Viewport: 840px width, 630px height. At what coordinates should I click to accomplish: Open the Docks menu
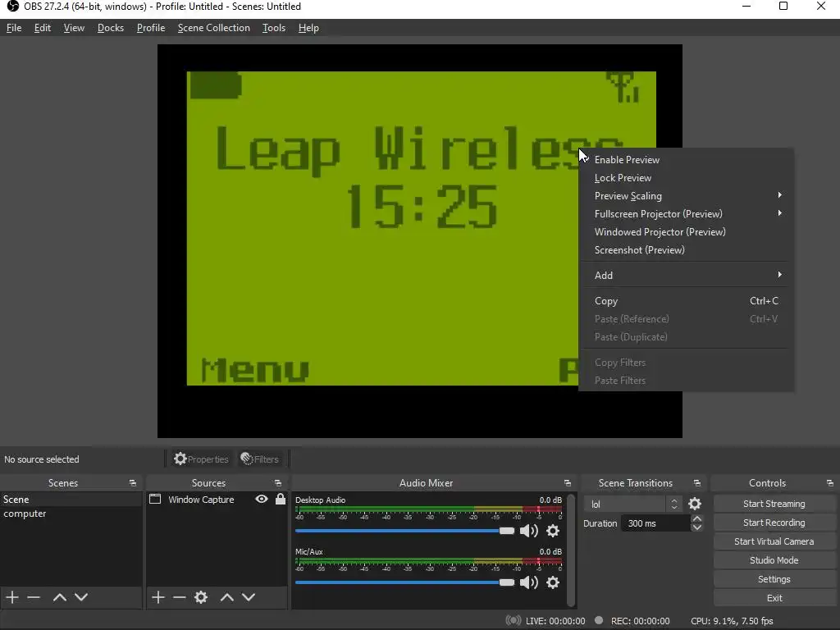(x=111, y=28)
